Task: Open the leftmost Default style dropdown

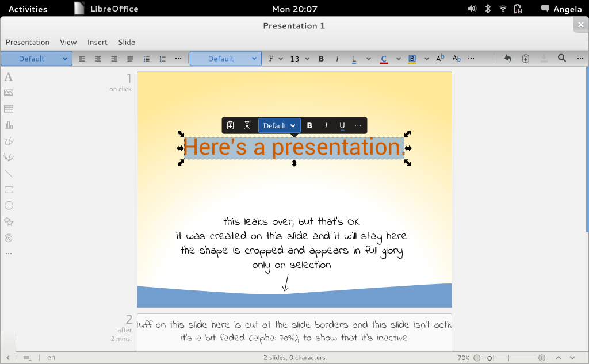Action: click(36, 59)
